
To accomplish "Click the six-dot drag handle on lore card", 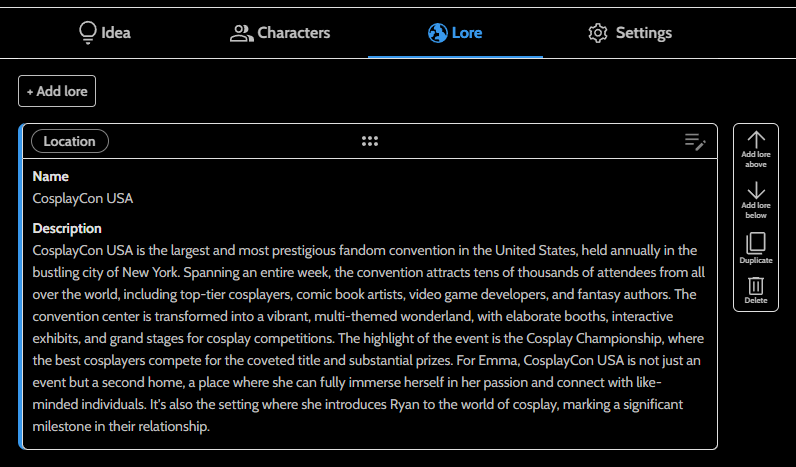I will tap(370, 142).
